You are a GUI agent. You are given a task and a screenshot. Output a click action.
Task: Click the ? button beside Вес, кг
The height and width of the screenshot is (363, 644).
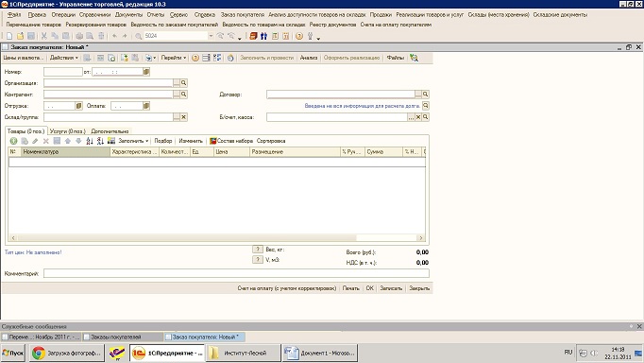point(258,250)
